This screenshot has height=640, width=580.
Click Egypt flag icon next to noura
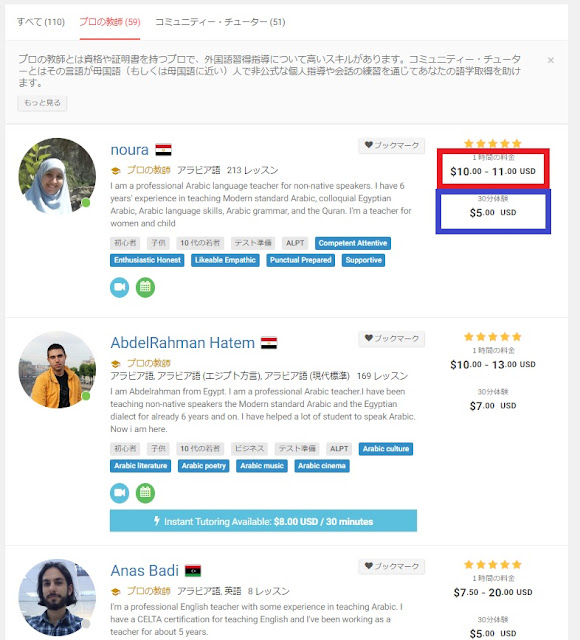[x=163, y=150]
